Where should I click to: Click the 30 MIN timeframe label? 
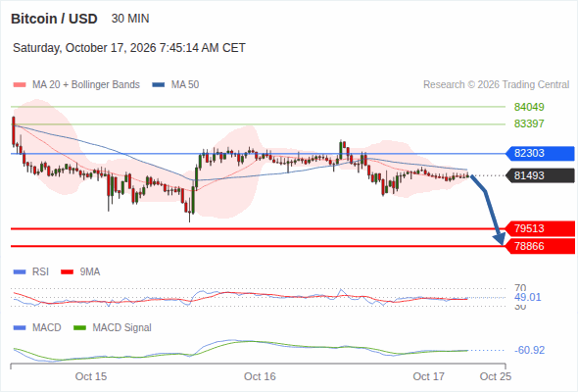(x=130, y=19)
